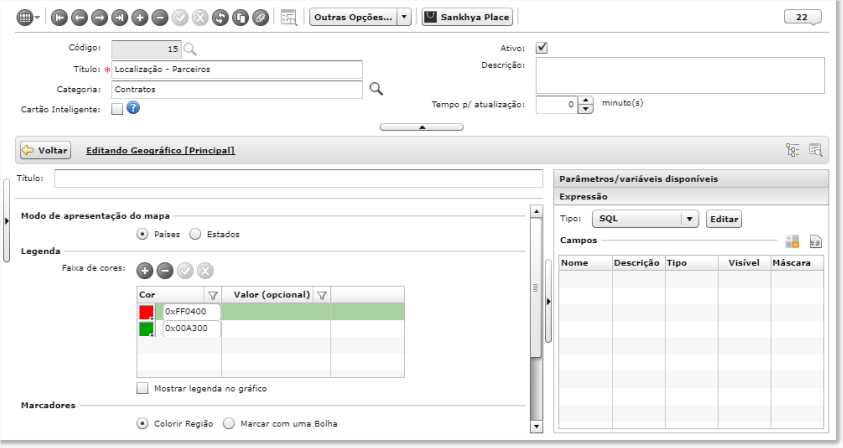This screenshot has height=448, width=843.
Task: Filter the Cor column
Action: (213, 295)
